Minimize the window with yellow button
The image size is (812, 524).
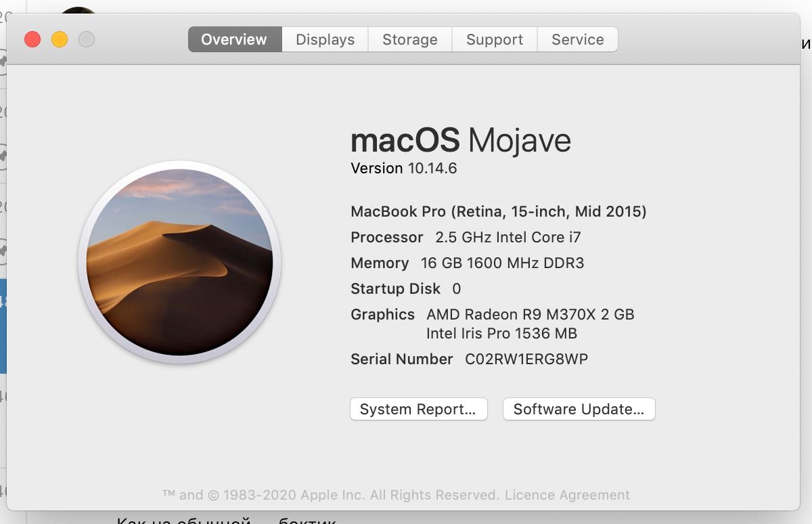(60, 39)
